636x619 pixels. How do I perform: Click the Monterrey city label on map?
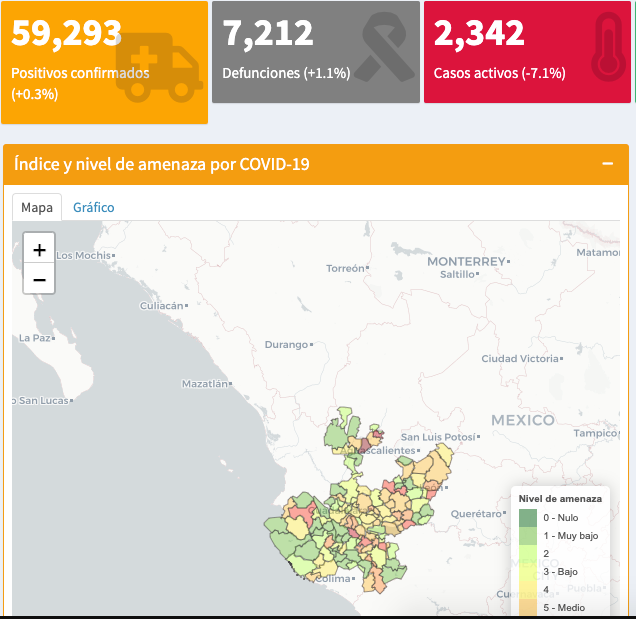click(x=466, y=261)
